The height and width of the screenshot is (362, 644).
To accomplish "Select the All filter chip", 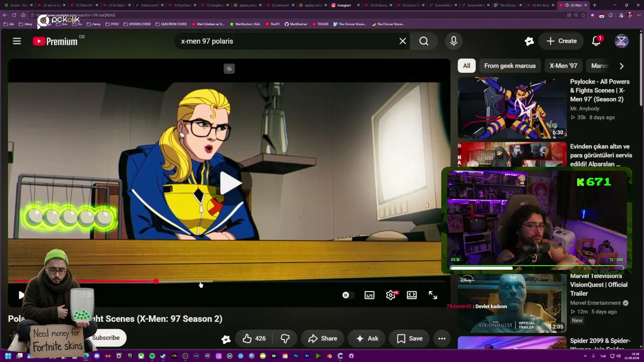I will click(x=466, y=66).
